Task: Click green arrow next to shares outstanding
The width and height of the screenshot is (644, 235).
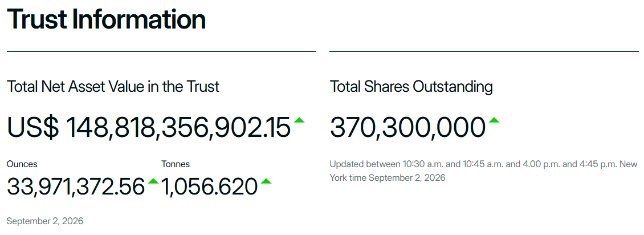Action: click(494, 120)
